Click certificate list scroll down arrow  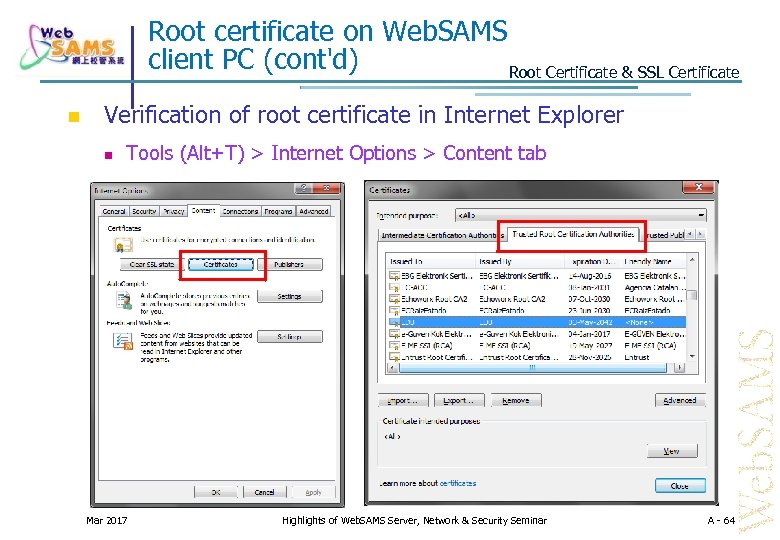coord(692,357)
